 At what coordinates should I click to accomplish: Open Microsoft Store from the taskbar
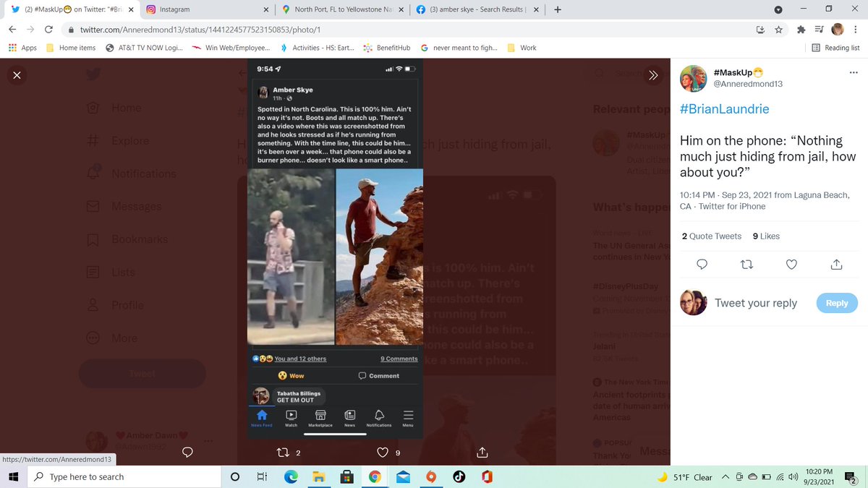pyautogui.click(x=346, y=476)
